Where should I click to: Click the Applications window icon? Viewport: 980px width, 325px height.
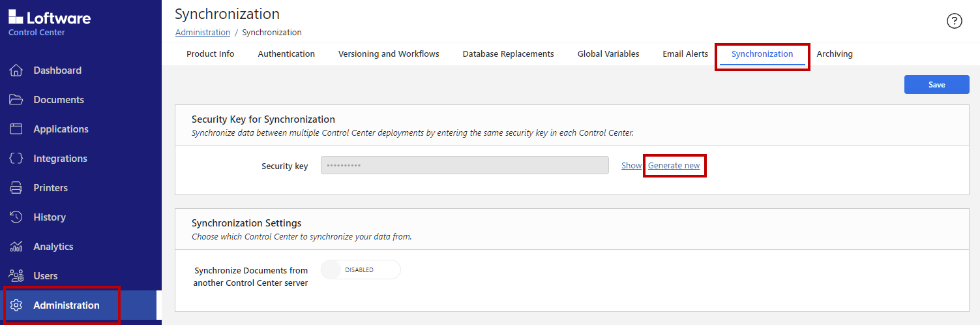click(x=16, y=129)
